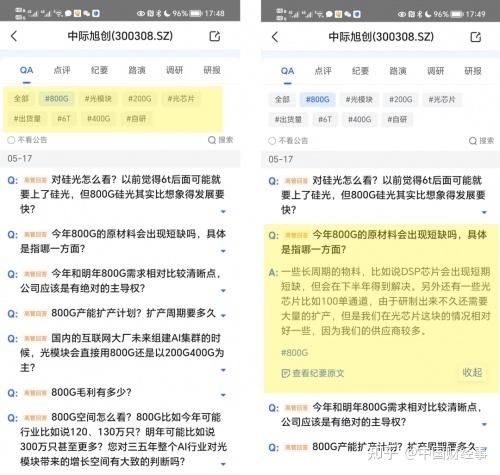Choose #6T filter tag in left phone

point(64,119)
